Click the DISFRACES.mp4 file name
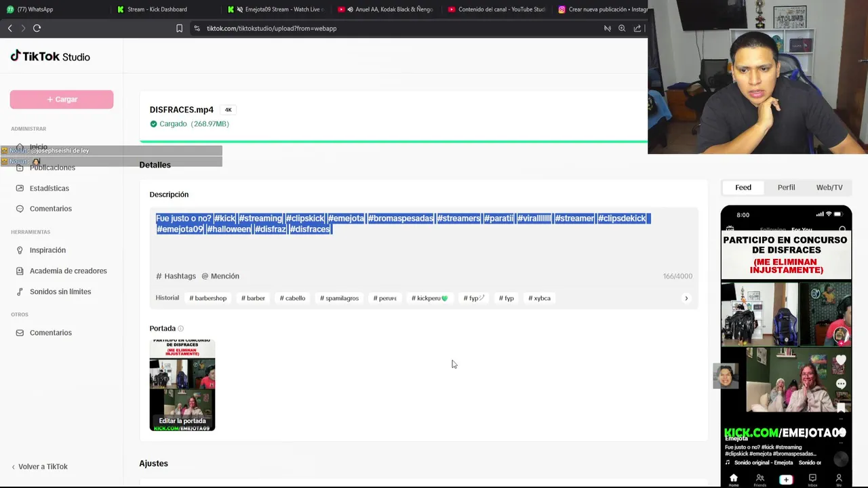Image resolution: width=868 pixels, height=488 pixels. 181,110
